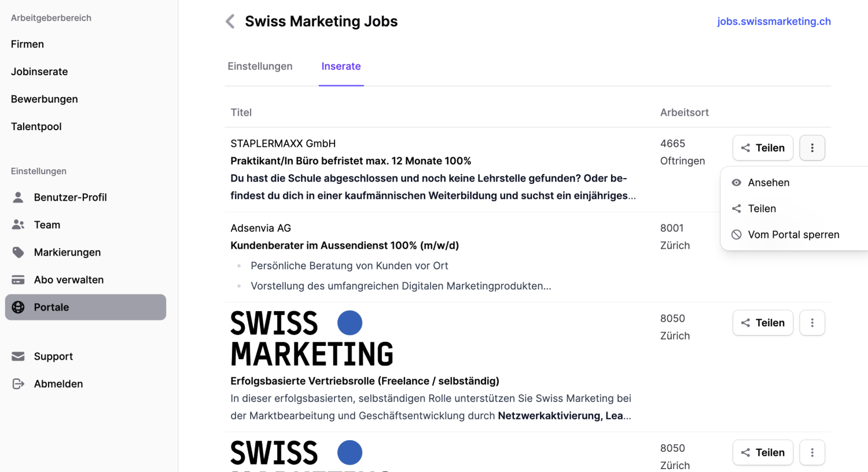The image size is (868, 472).
Task: Click the Markierungen tag icon
Action: click(x=18, y=252)
